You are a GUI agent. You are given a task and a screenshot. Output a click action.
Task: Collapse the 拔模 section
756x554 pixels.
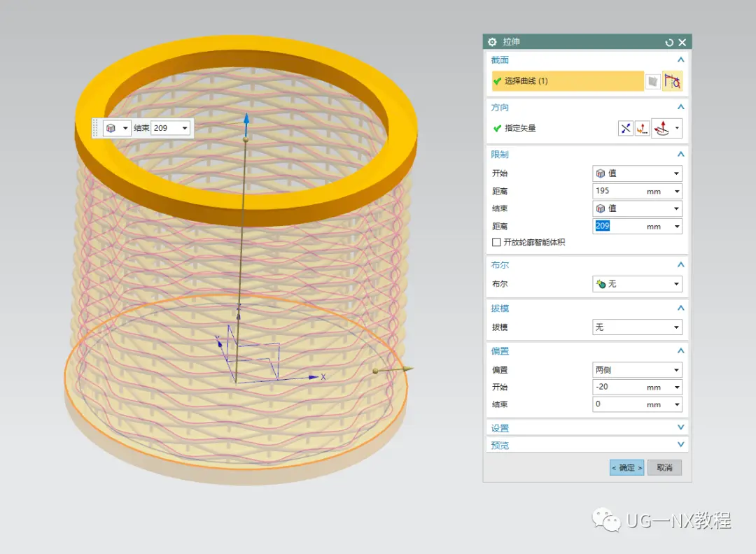pos(681,308)
